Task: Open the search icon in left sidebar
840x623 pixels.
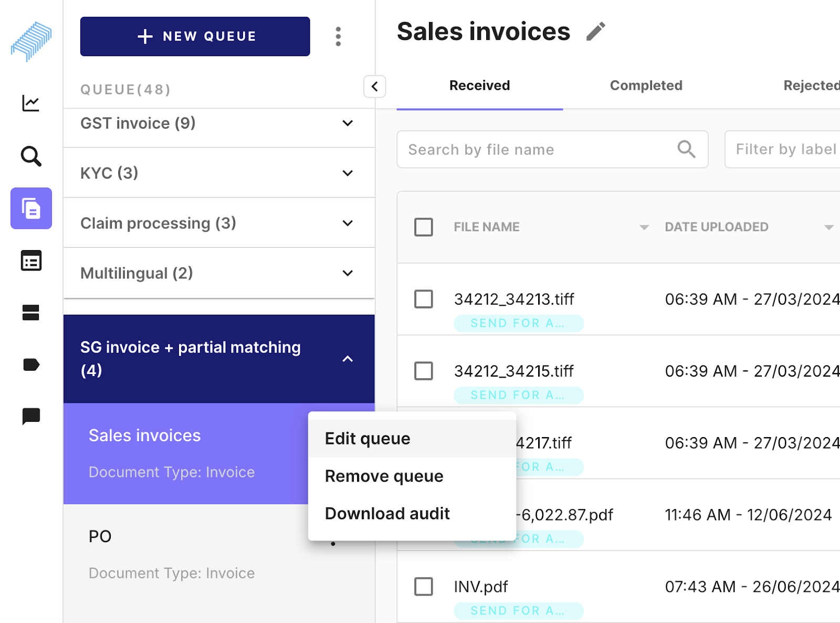Action: point(31,156)
